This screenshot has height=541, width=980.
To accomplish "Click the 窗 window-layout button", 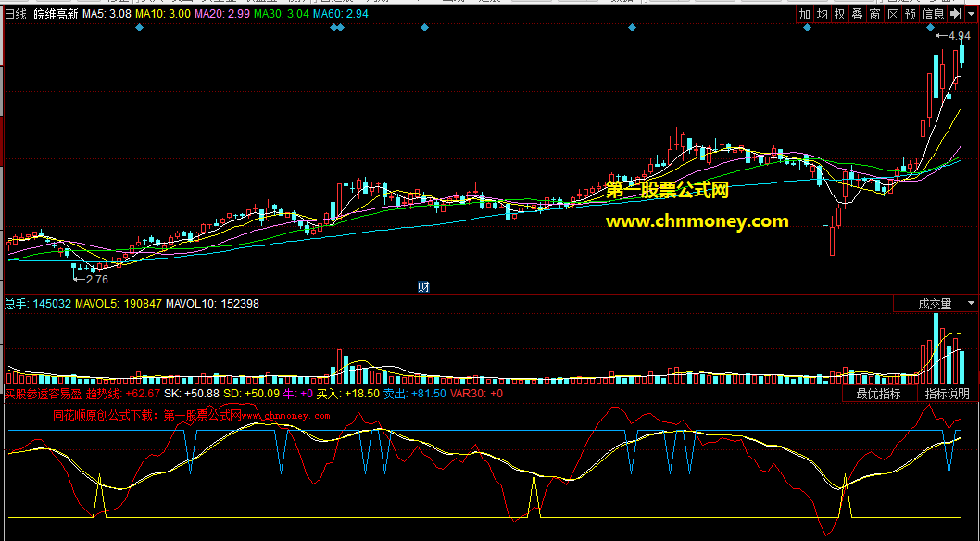I will coord(875,14).
